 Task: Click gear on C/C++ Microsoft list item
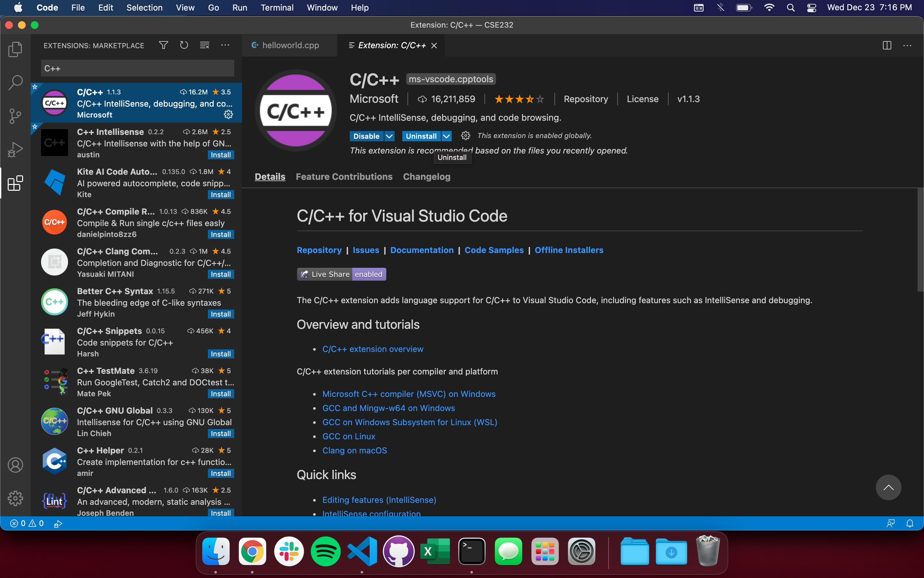[228, 114]
